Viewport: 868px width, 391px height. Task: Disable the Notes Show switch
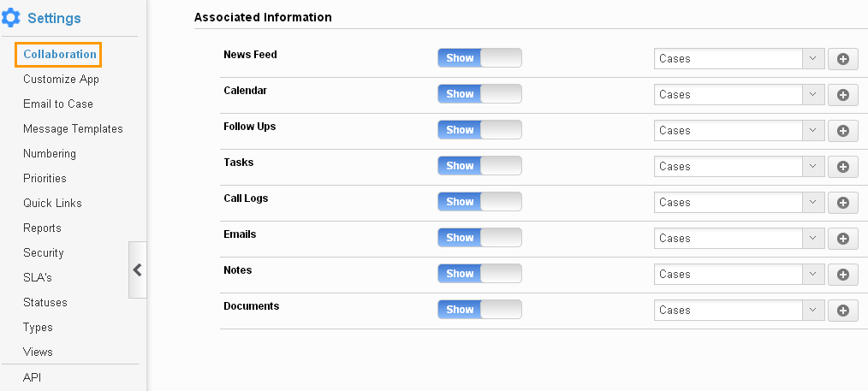[x=479, y=274]
